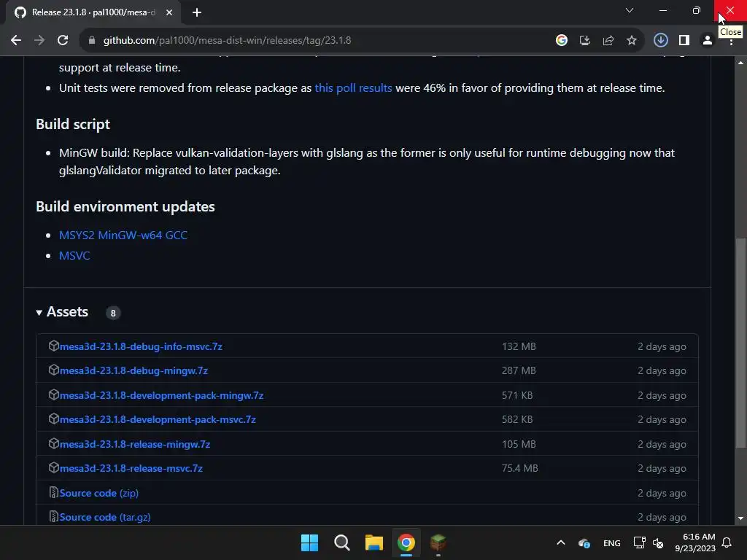Open a new browser tab

pyautogui.click(x=197, y=12)
